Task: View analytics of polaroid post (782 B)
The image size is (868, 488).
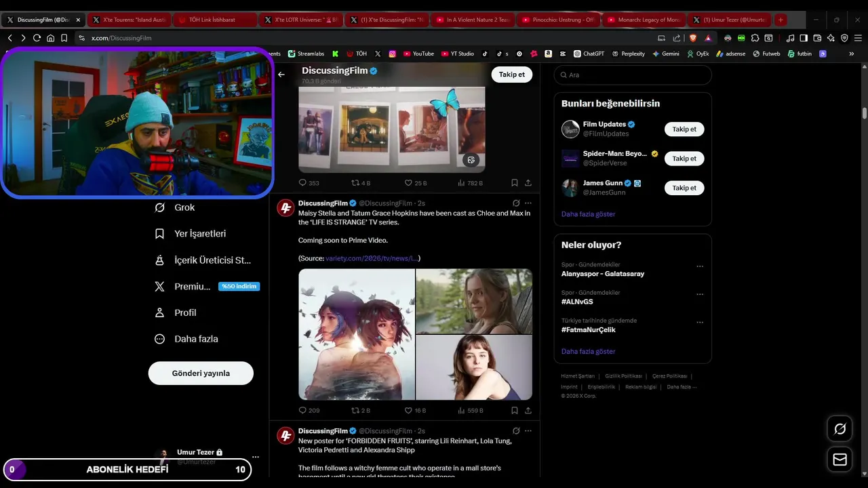Action: tap(471, 183)
